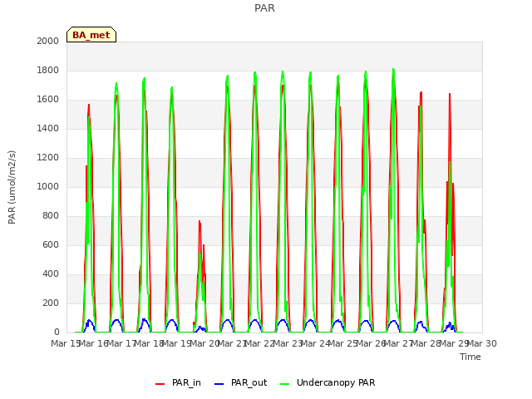Click the 1000 y-axis tick label
The width and height of the screenshot is (532, 399).
tap(48, 186)
